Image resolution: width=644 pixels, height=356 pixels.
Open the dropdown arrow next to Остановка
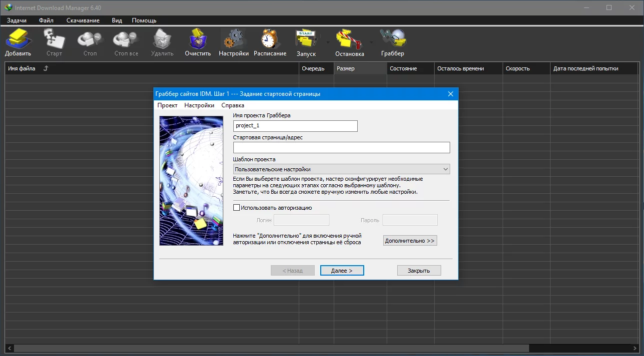point(371,42)
